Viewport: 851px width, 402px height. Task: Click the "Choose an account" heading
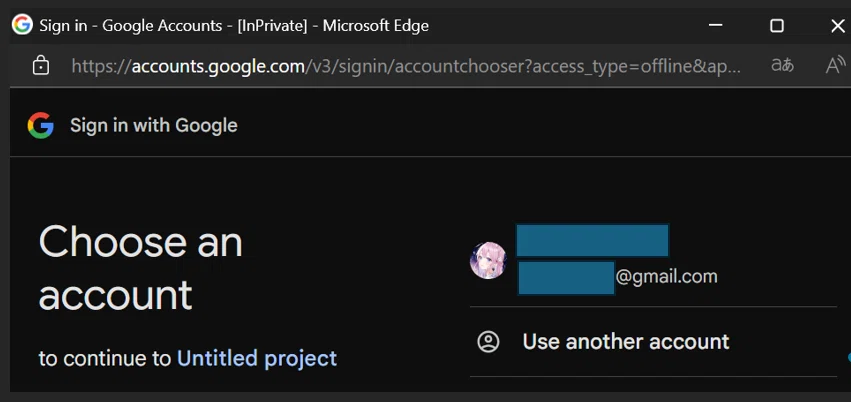(x=141, y=268)
